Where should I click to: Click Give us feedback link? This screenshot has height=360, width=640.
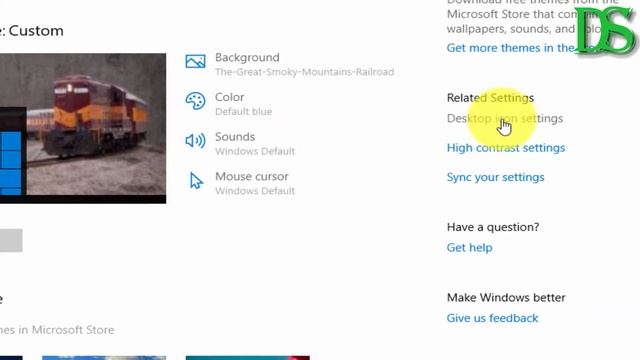(492, 318)
